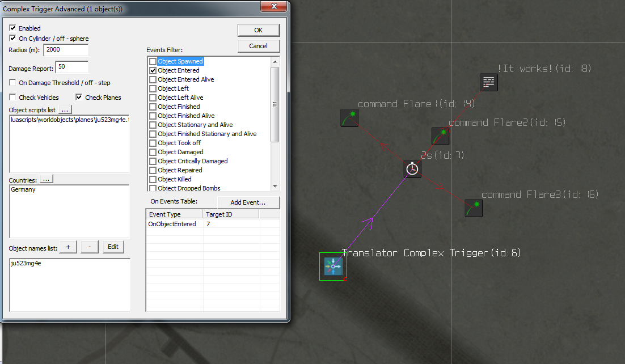Enable Check Vehicles checkbox
625x364 pixels.
12,98
